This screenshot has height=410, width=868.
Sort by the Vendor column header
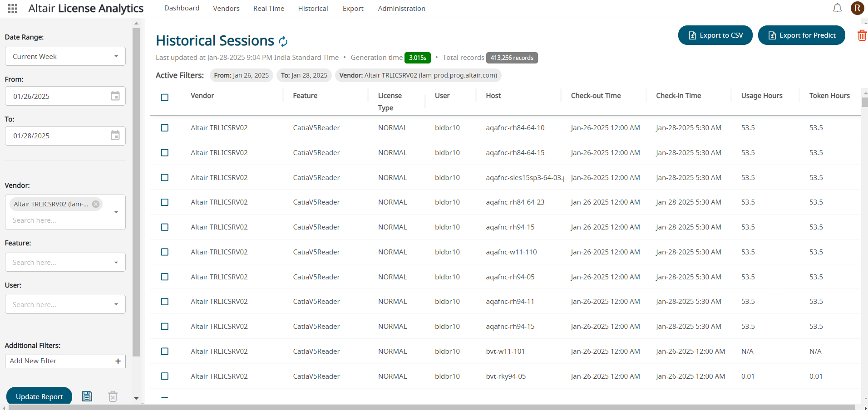[x=202, y=96]
